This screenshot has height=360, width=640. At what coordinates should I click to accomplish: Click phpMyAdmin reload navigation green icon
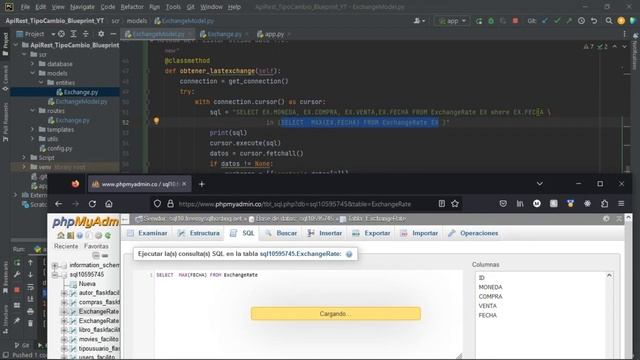(x=108, y=236)
